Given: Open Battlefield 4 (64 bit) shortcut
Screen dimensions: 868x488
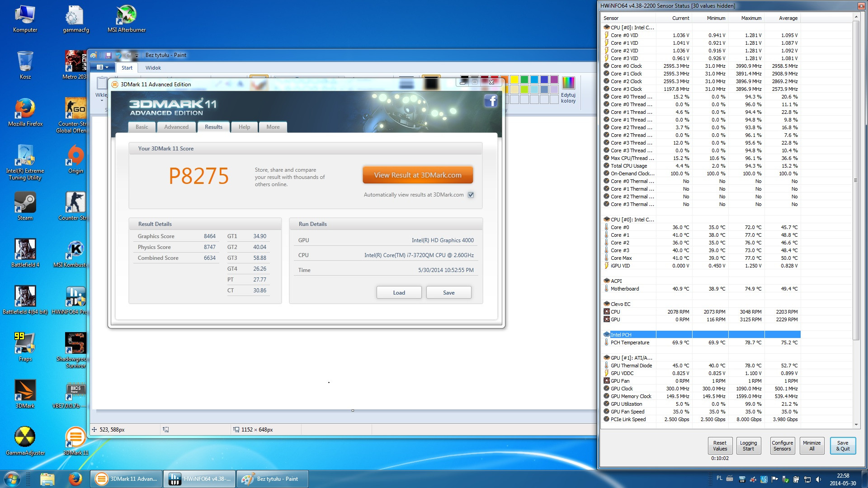Looking at the screenshot, I should (25, 300).
